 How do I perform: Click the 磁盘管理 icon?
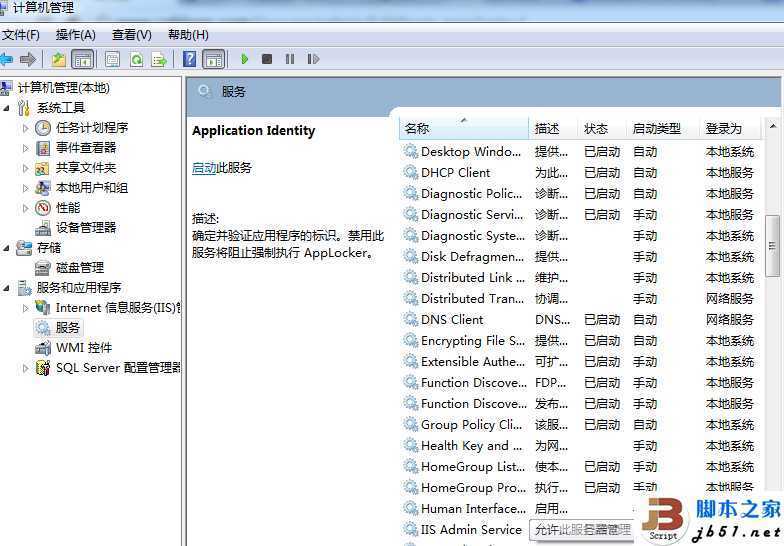(43, 268)
